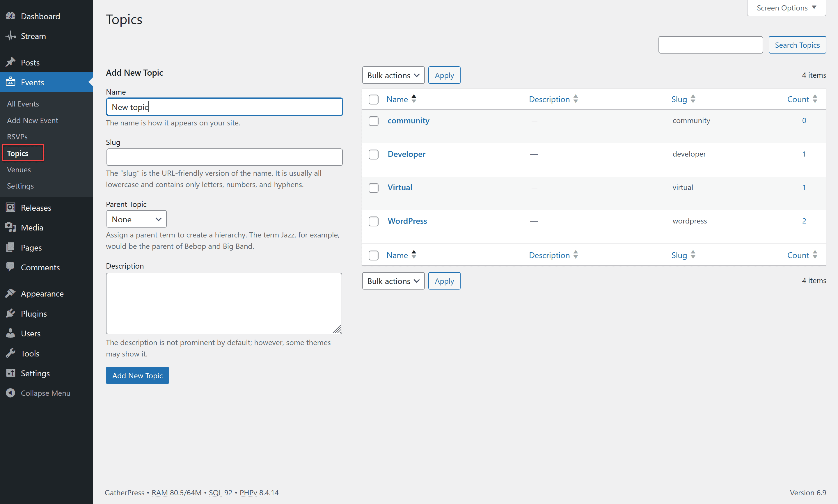Click the Add New Topic button
This screenshot has height=504, width=838.
click(137, 375)
